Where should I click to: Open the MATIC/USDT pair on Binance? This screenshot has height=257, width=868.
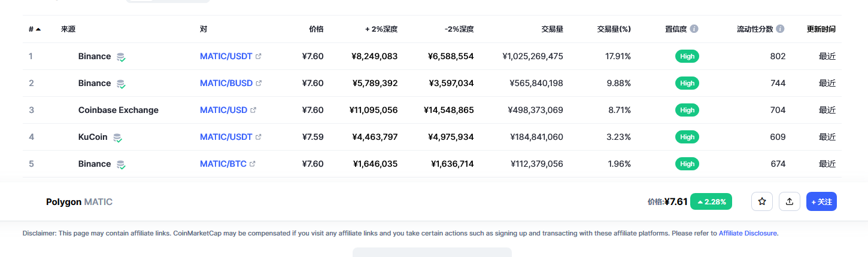click(x=226, y=56)
